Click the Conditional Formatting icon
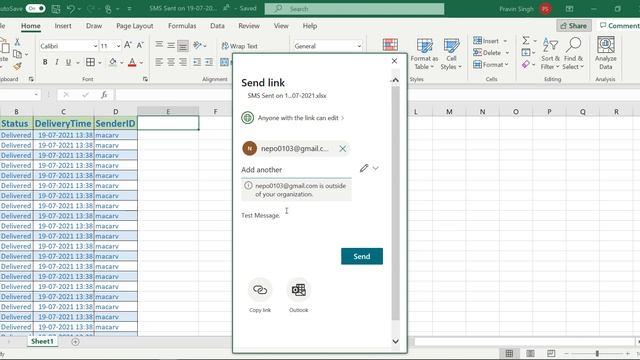 coord(390,45)
